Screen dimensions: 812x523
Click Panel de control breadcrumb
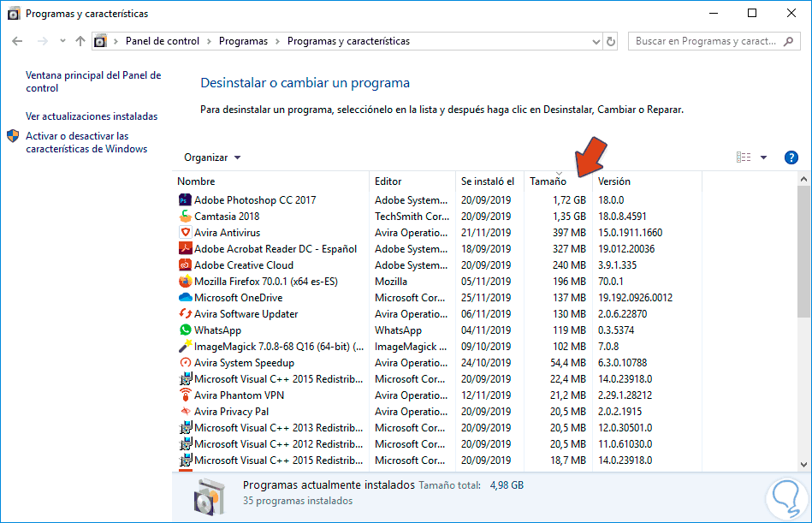pyautogui.click(x=162, y=41)
